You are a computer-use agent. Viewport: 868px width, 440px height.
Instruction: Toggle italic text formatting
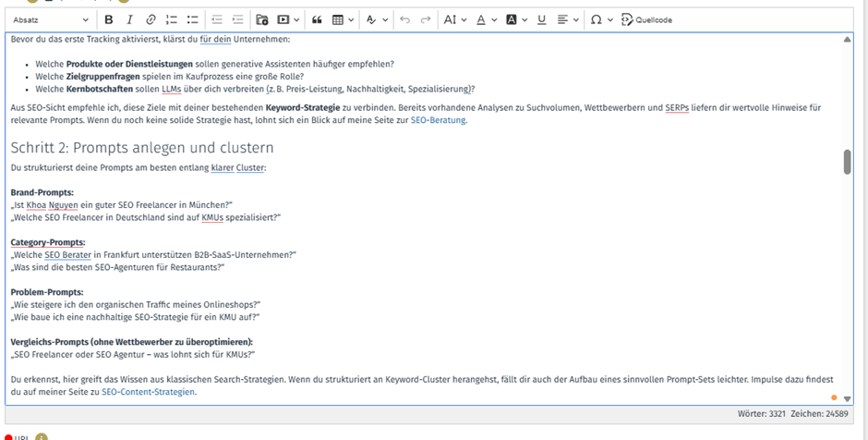(x=129, y=19)
